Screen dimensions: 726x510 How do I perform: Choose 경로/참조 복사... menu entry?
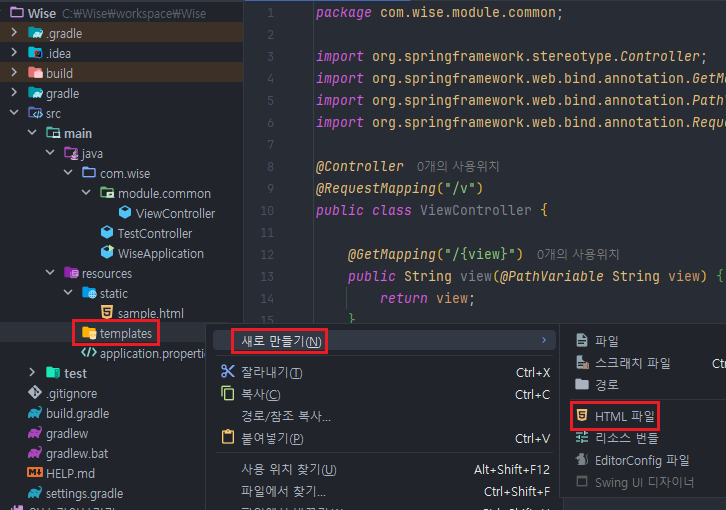point(384,416)
